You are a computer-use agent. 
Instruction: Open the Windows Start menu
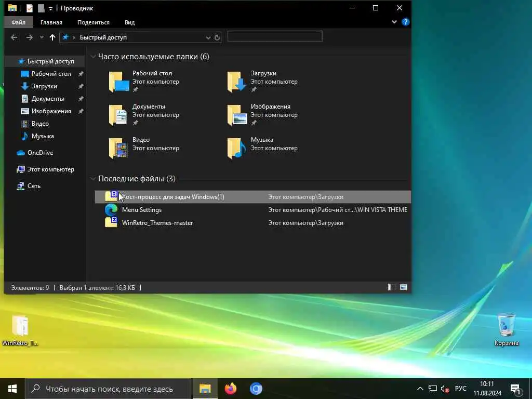coord(12,389)
